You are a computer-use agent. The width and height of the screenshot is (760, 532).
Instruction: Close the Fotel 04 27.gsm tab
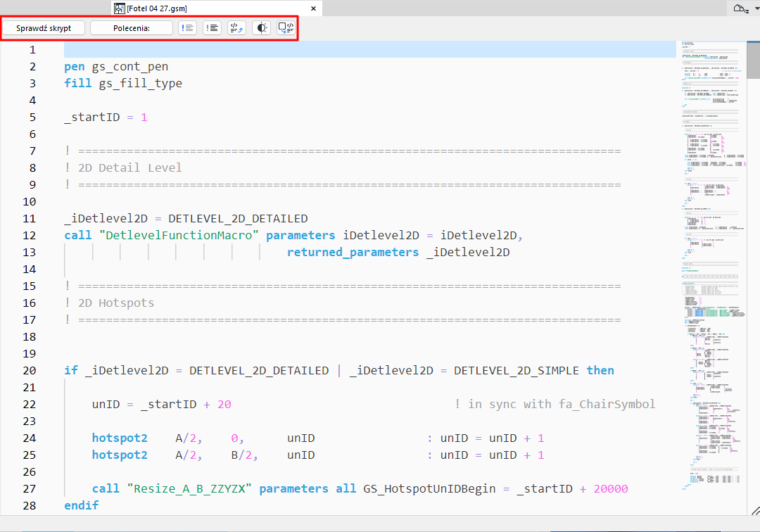(312, 8)
